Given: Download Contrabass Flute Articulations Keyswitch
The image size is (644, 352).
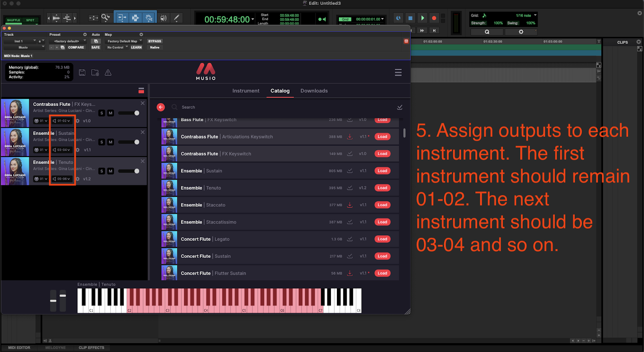Looking at the screenshot, I should click(350, 137).
